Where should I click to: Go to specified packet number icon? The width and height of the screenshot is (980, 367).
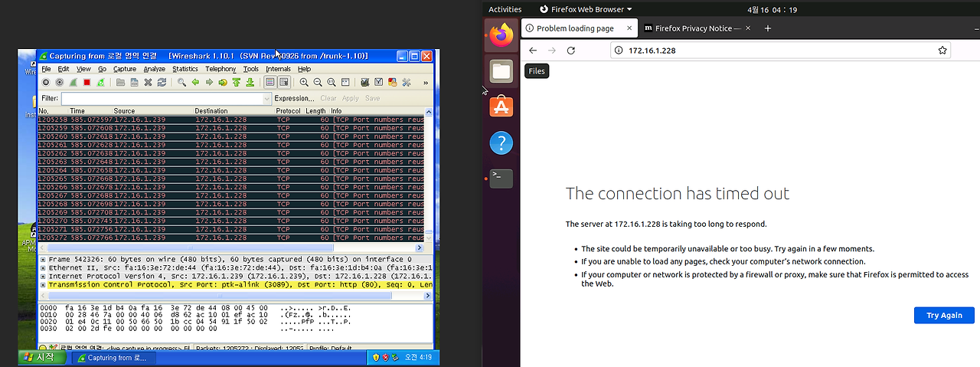coord(223,82)
